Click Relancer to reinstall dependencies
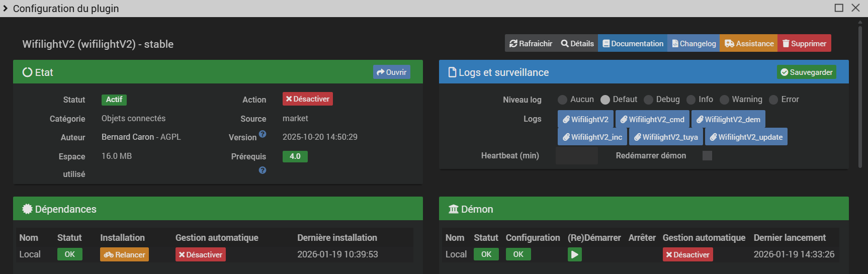868x274 pixels. [124, 255]
